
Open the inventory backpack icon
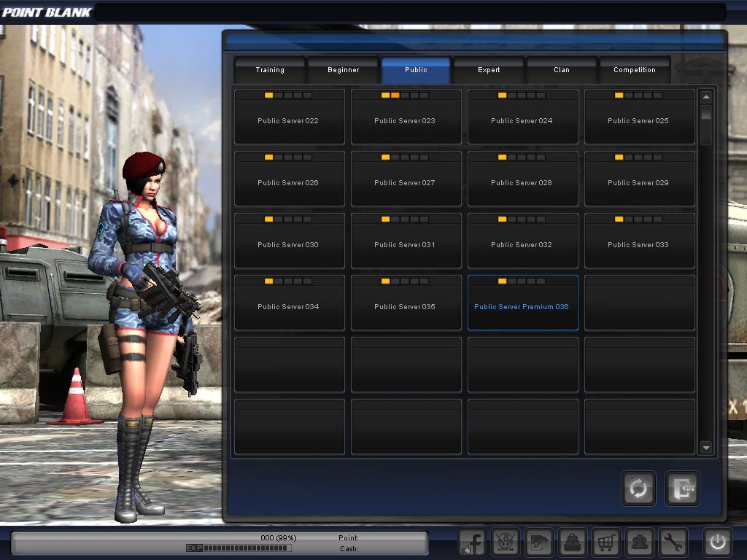click(x=573, y=542)
